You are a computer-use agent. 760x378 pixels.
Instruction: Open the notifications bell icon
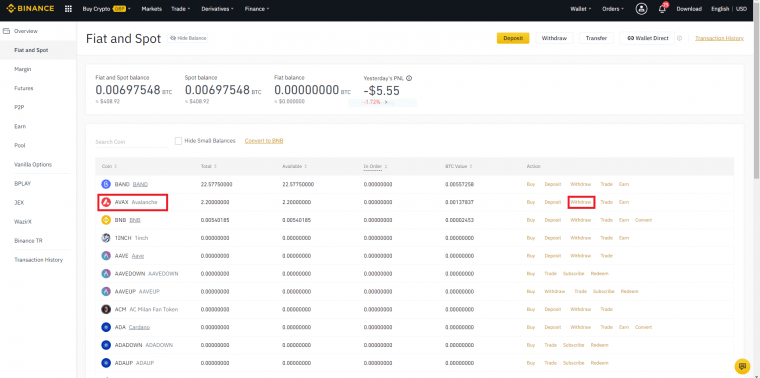(x=662, y=9)
